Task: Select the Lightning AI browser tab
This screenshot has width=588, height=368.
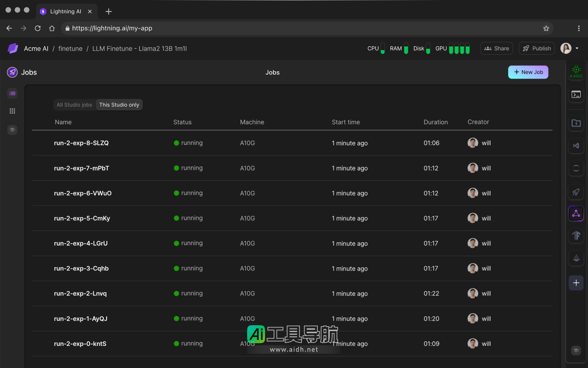Action: (x=66, y=11)
